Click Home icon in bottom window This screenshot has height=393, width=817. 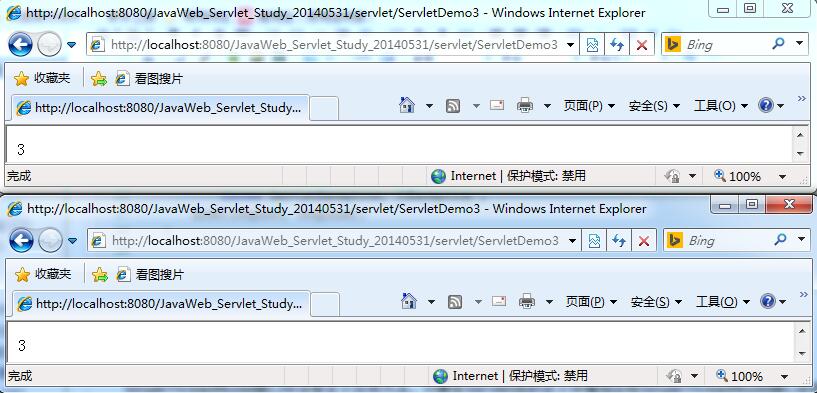click(x=409, y=301)
